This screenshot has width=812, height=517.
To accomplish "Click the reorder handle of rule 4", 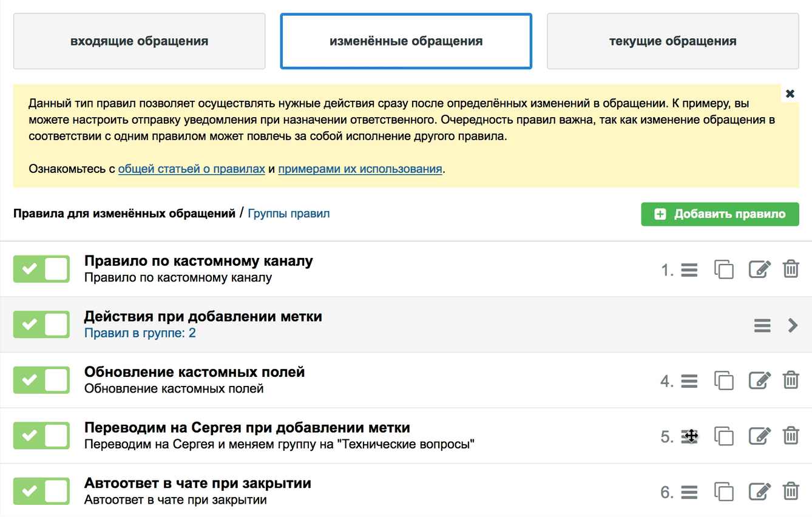I will point(689,381).
